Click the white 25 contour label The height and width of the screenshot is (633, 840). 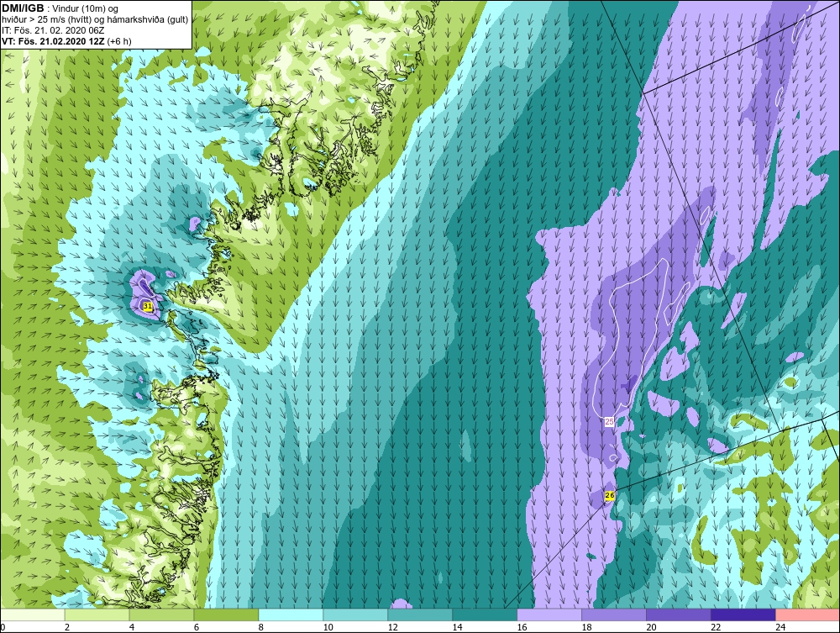pyautogui.click(x=609, y=422)
